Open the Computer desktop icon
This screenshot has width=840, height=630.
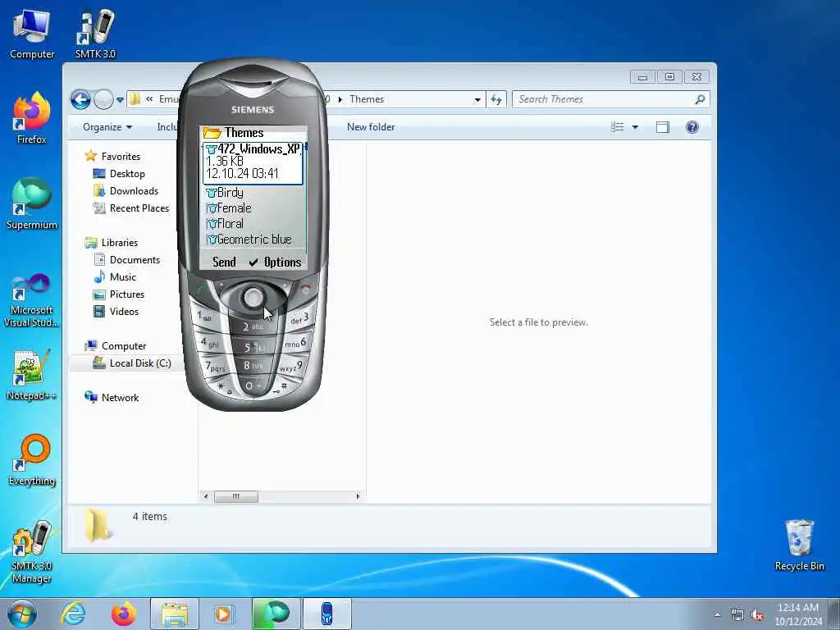click(x=32, y=33)
